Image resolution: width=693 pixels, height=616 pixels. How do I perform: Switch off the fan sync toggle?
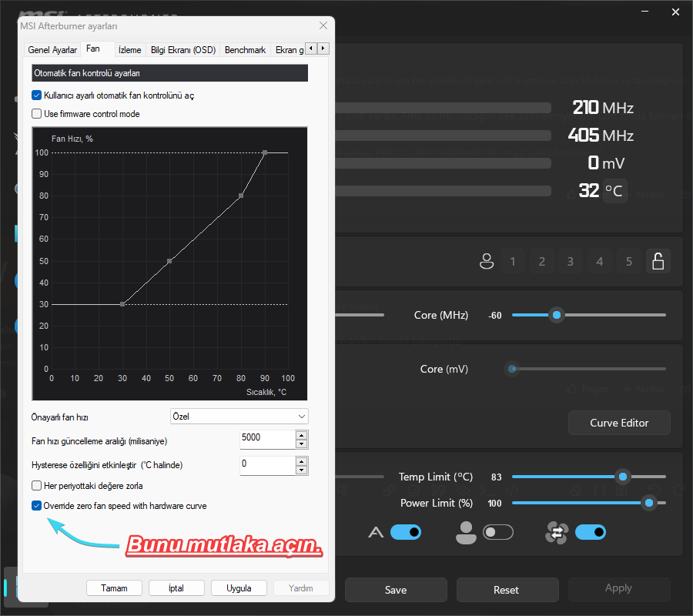591,533
